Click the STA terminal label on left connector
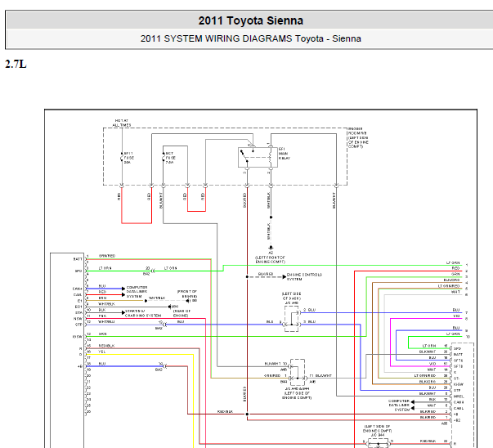 click(78, 312)
